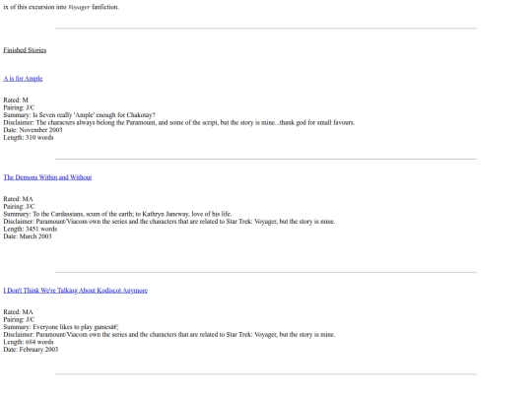The height and width of the screenshot is (399, 532).
Task: Click the 'Length: 684 words' text
Action: (29, 342)
